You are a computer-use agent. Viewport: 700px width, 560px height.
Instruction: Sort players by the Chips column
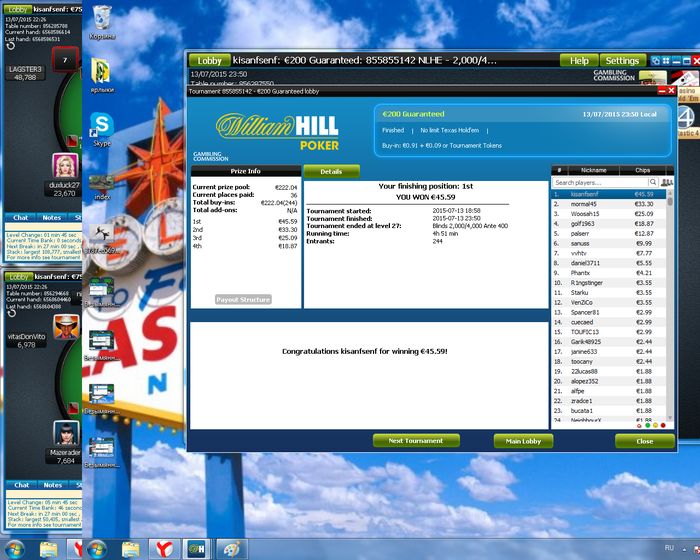click(x=642, y=170)
